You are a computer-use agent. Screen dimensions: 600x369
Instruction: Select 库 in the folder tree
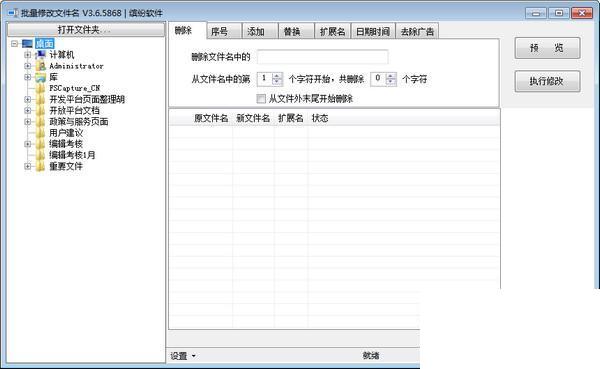[x=53, y=77]
